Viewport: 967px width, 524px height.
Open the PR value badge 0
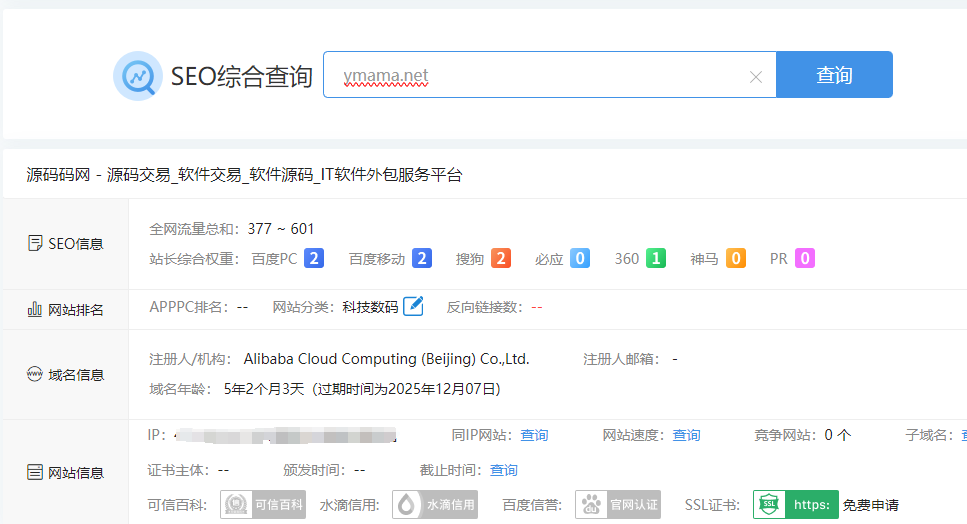click(x=805, y=258)
